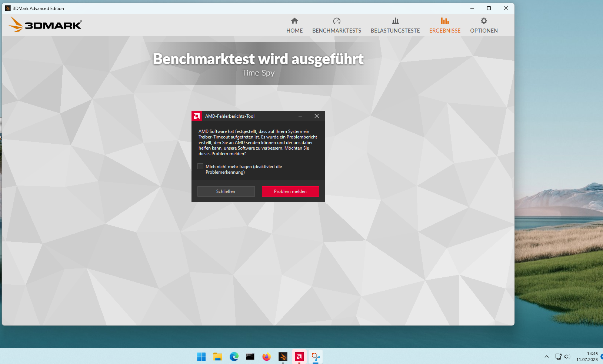This screenshot has height=364, width=603.
Task: Switch to 3DMark via its taskbar icon
Action: click(283, 357)
